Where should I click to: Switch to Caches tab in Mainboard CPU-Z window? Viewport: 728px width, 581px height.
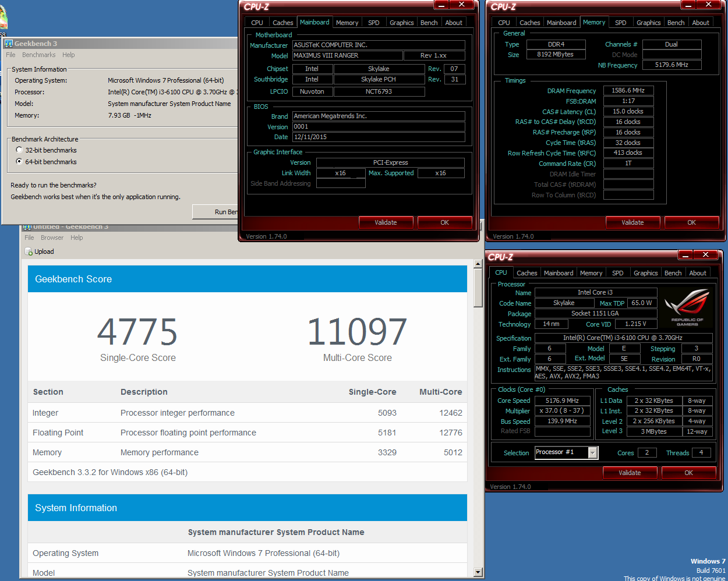(x=283, y=23)
